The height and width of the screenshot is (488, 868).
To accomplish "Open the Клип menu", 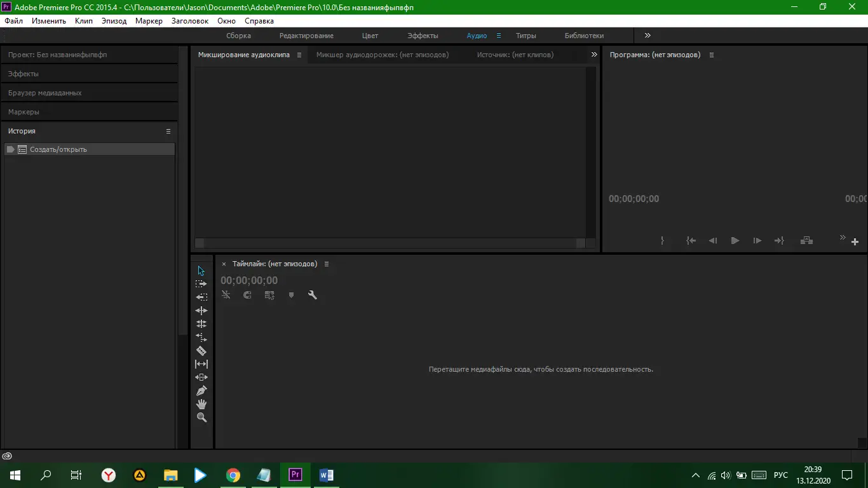I will (x=83, y=21).
